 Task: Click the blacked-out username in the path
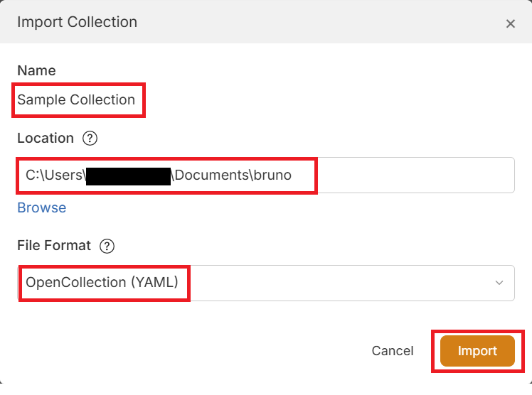point(128,175)
